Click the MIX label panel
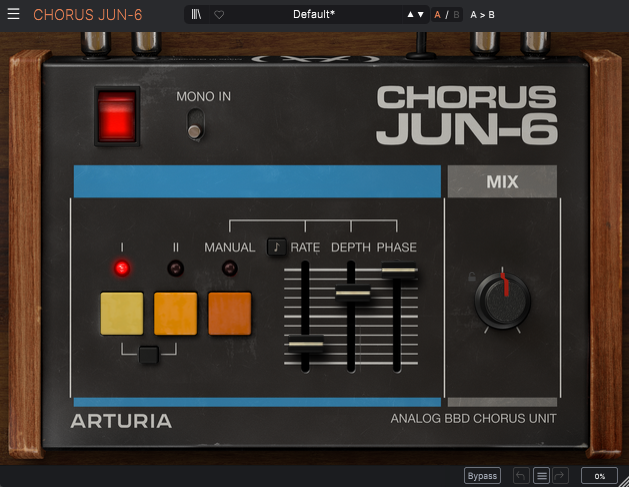The height and width of the screenshot is (487, 629). pyautogui.click(x=502, y=181)
